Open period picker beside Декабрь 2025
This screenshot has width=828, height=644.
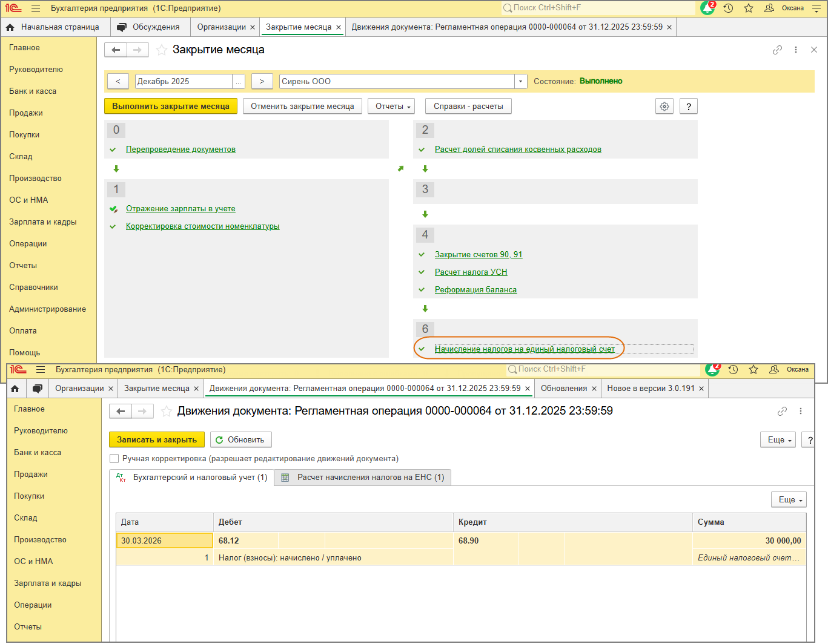click(x=239, y=82)
